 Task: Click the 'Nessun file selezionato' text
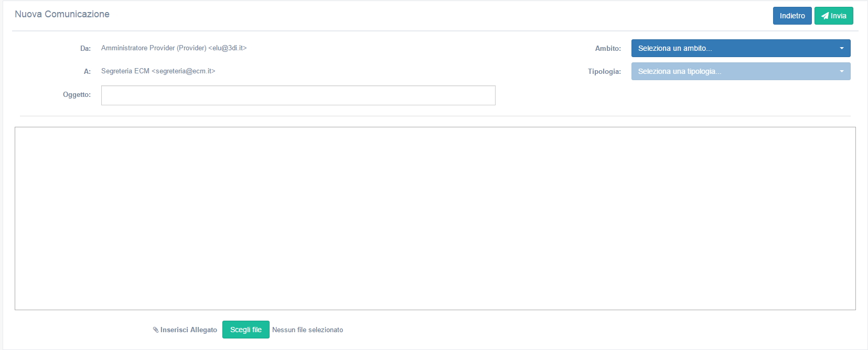[x=307, y=330]
